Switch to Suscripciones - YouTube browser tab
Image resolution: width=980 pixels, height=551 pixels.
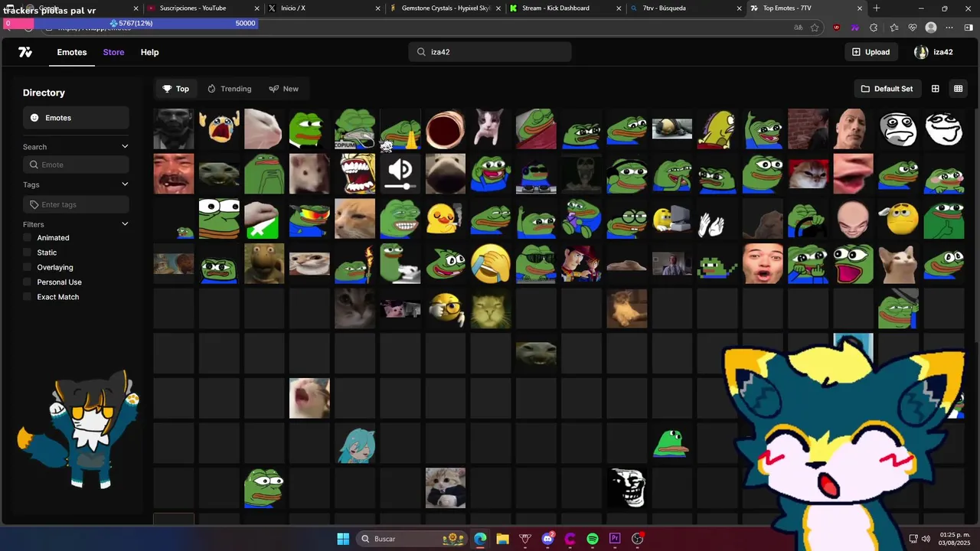pyautogui.click(x=201, y=8)
